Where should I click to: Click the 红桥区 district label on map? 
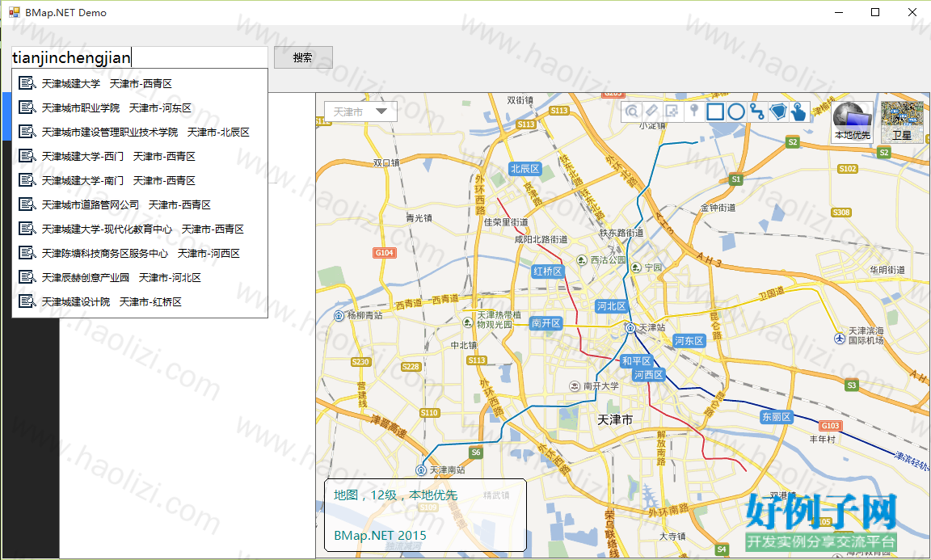[547, 272]
